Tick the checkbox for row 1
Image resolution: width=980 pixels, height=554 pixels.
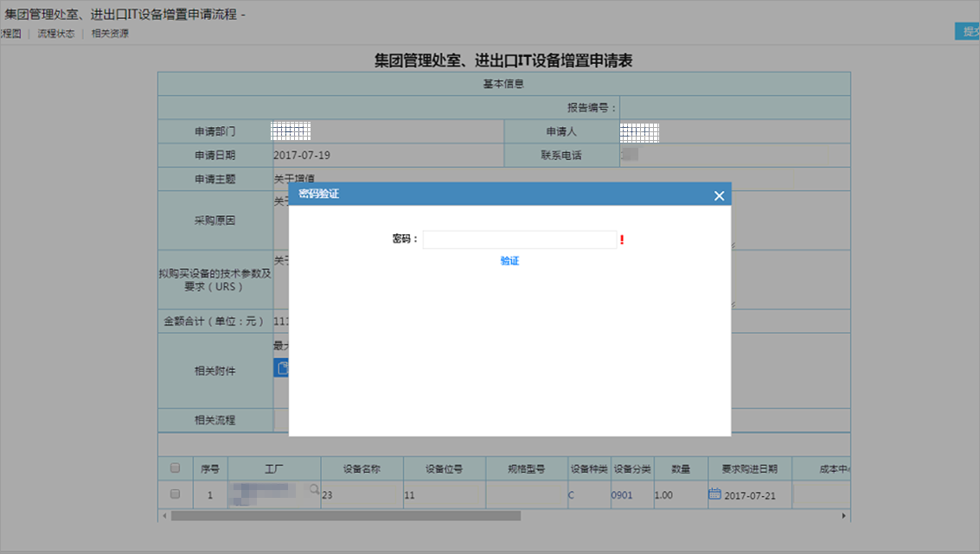coord(175,494)
